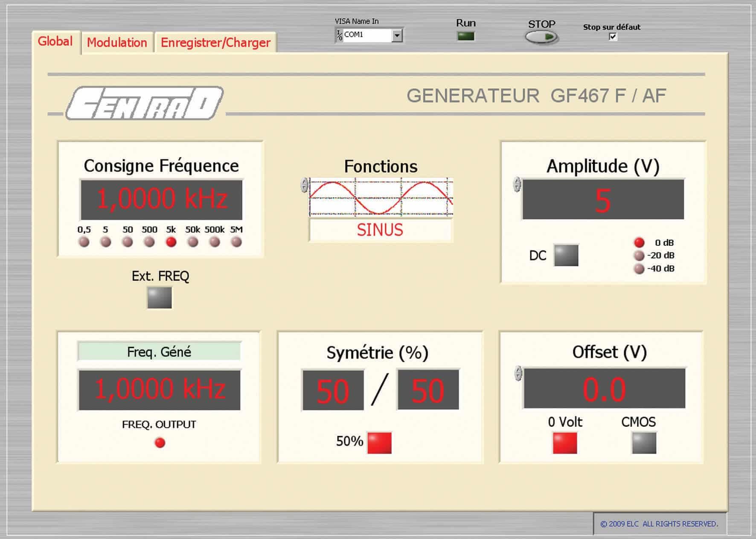Select the -40 dB attenuation

pos(639,269)
